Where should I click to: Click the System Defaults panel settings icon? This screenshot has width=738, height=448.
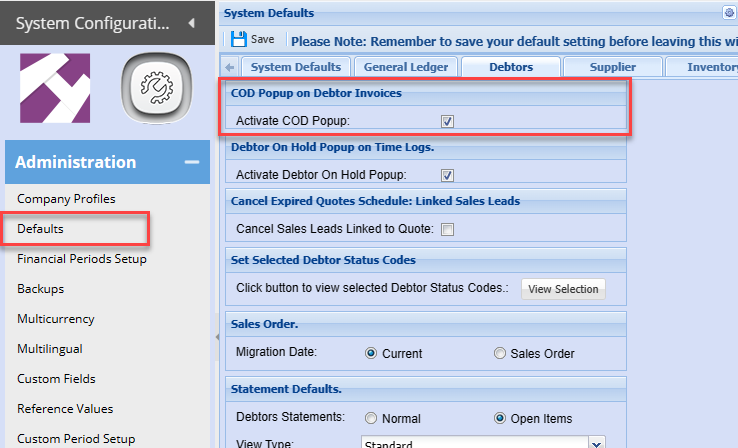tap(729, 13)
